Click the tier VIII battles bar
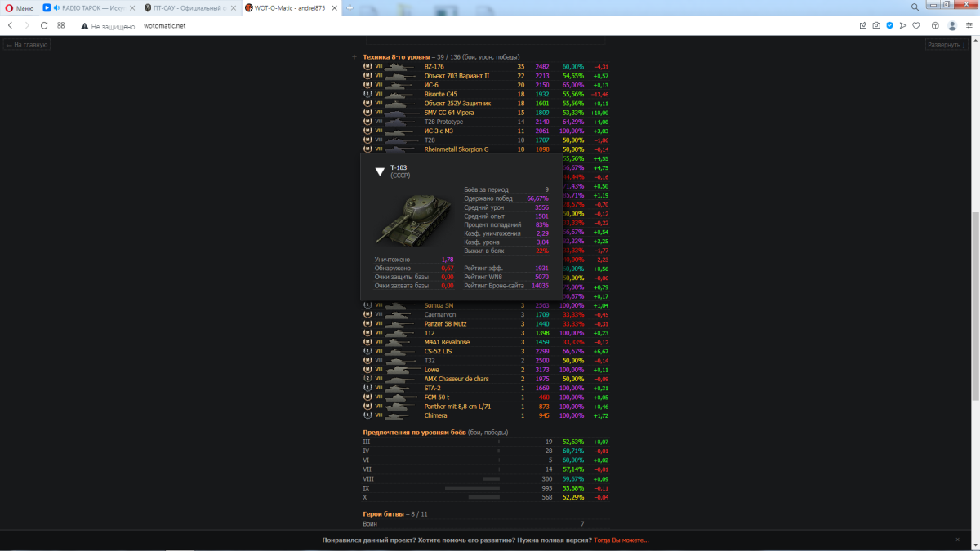The width and height of the screenshot is (980, 551). tap(491, 478)
